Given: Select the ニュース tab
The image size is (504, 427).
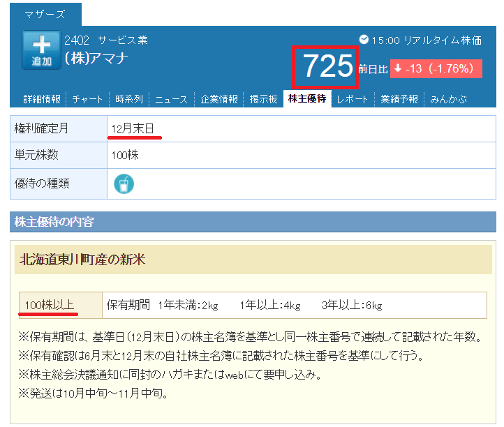Looking at the screenshot, I should 171,99.
